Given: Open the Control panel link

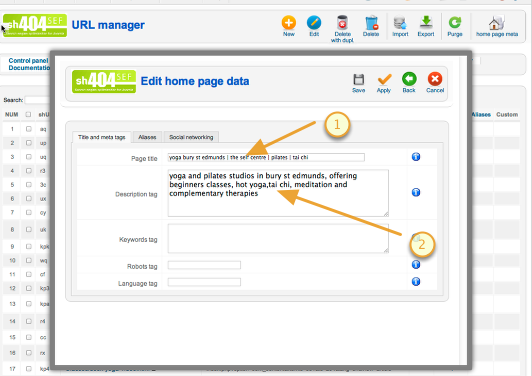Looking at the screenshot, I should [x=28, y=60].
